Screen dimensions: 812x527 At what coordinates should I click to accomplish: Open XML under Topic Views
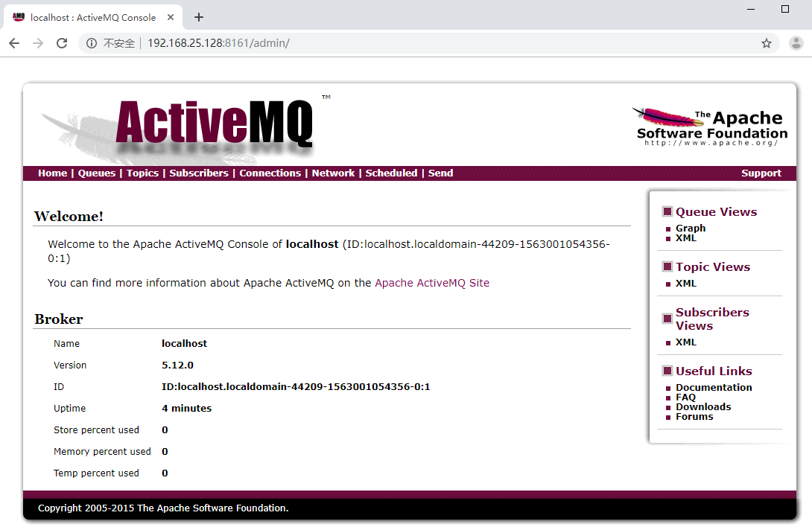click(x=686, y=284)
